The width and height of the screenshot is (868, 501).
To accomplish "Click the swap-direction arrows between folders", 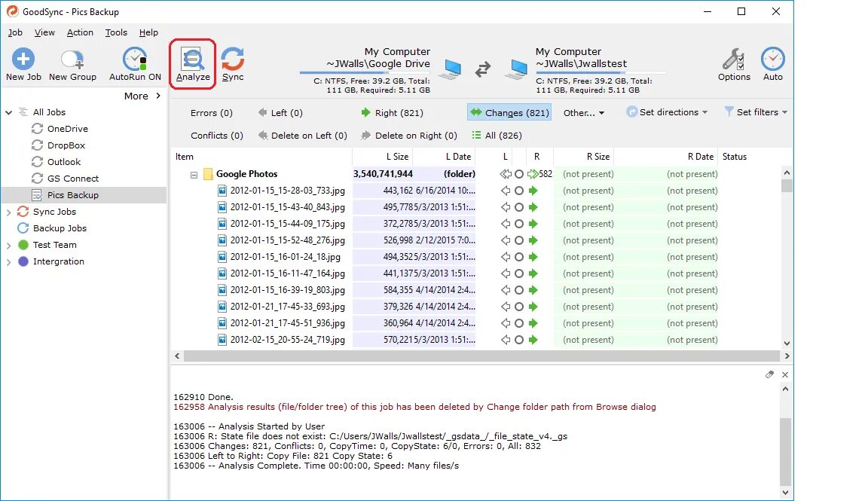I will [483, 69].
